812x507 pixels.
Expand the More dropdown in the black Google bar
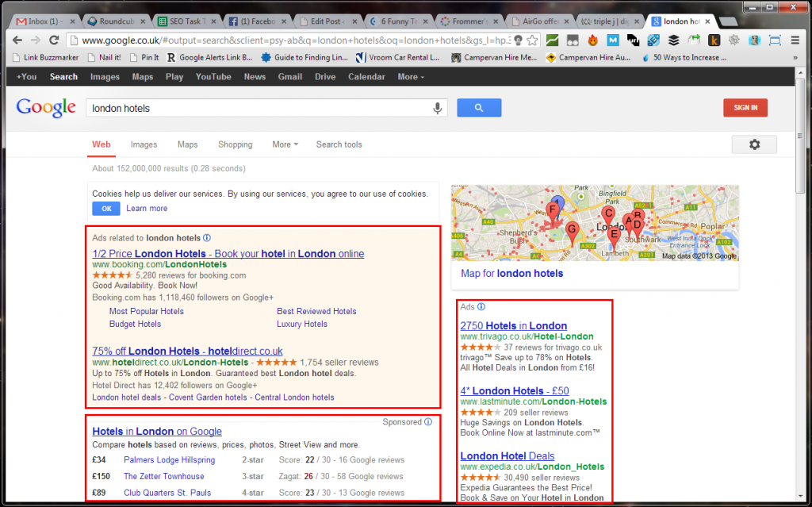click(x=411, y=77)
